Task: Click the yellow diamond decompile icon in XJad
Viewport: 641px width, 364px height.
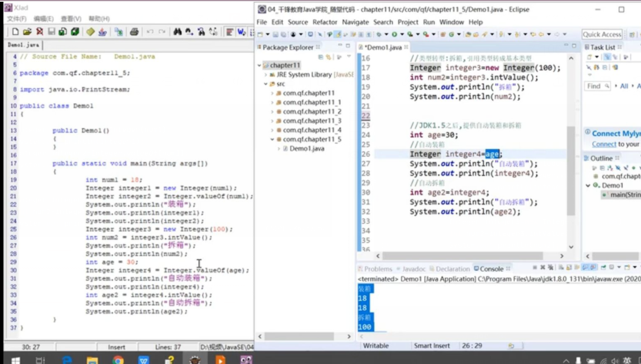Action: (91, 32)
